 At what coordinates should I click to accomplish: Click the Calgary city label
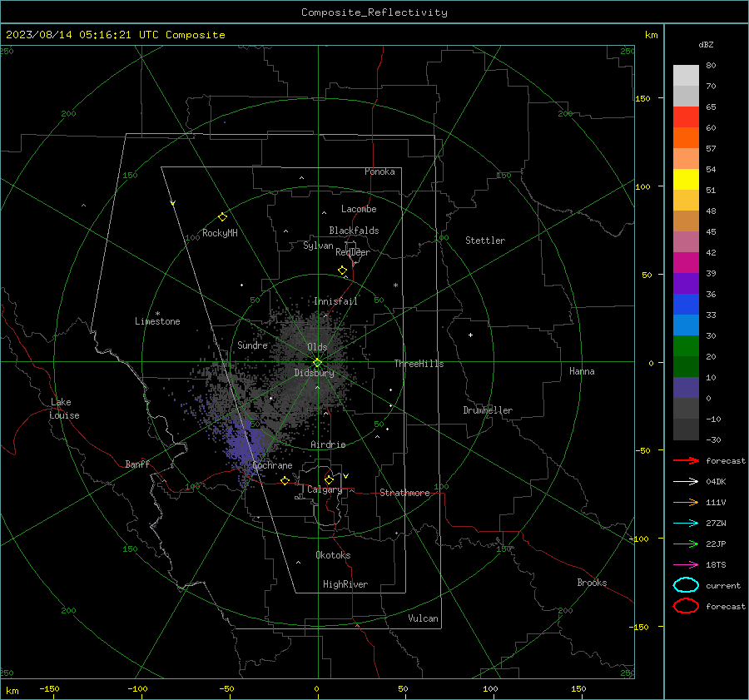(x=325, y=489)
